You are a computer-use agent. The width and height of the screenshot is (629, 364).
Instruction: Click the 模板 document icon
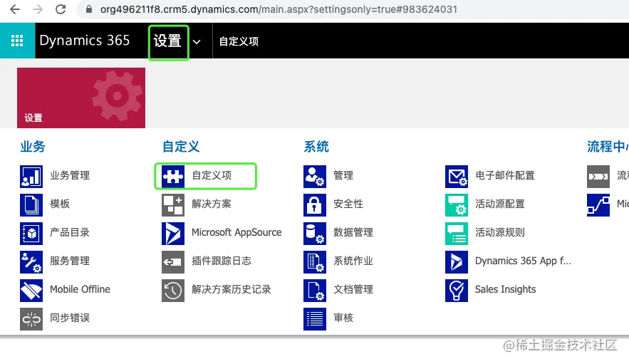pos(31,204)
